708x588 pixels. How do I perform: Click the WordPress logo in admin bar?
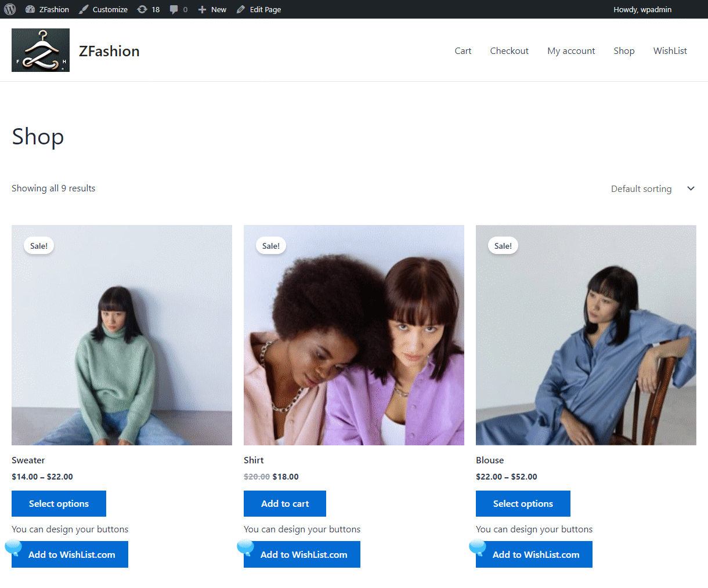click(x=10, y=9)
